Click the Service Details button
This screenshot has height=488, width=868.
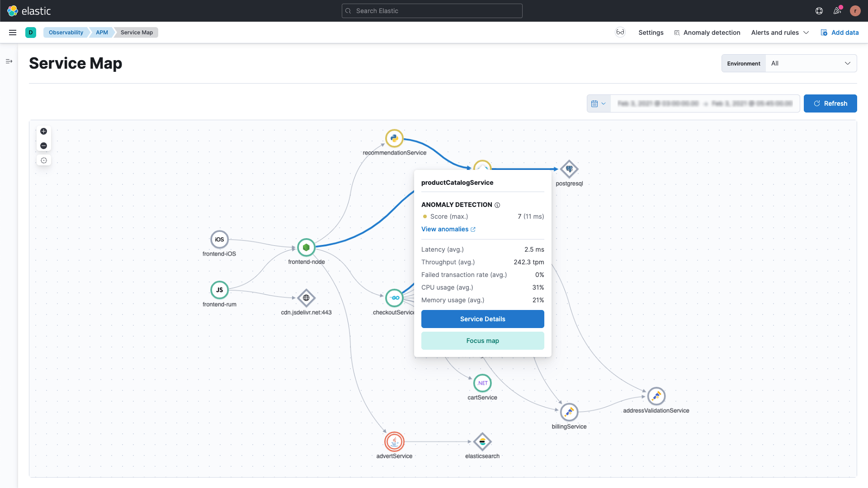pos(483,319)
